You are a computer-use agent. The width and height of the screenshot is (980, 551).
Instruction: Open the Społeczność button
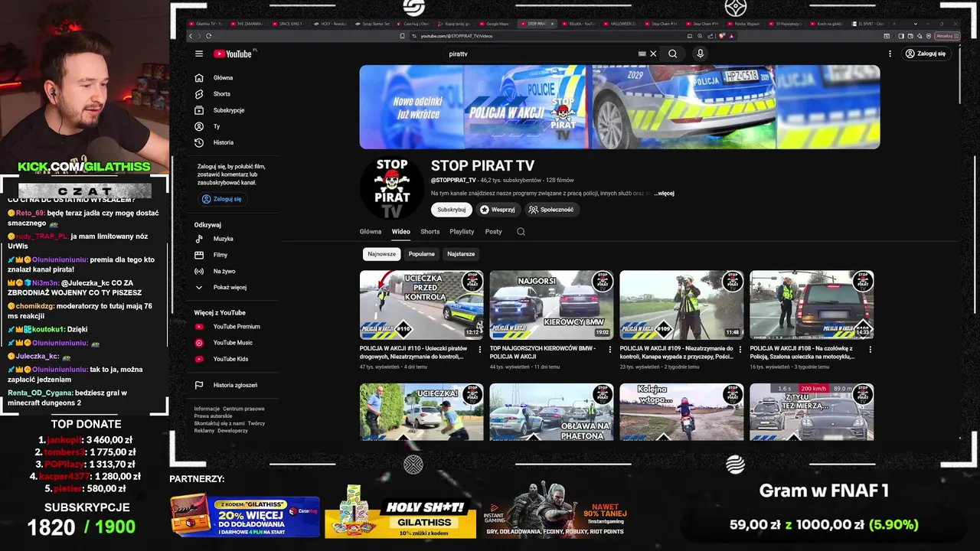pos(551,210)
